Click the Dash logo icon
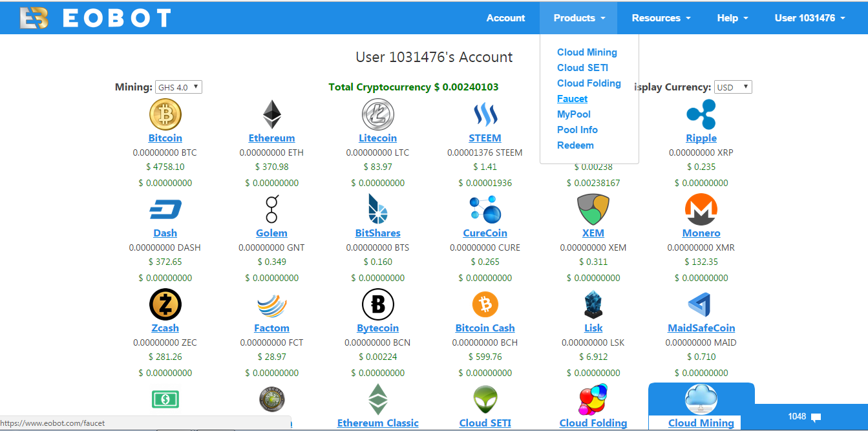 tap(165, 209)
